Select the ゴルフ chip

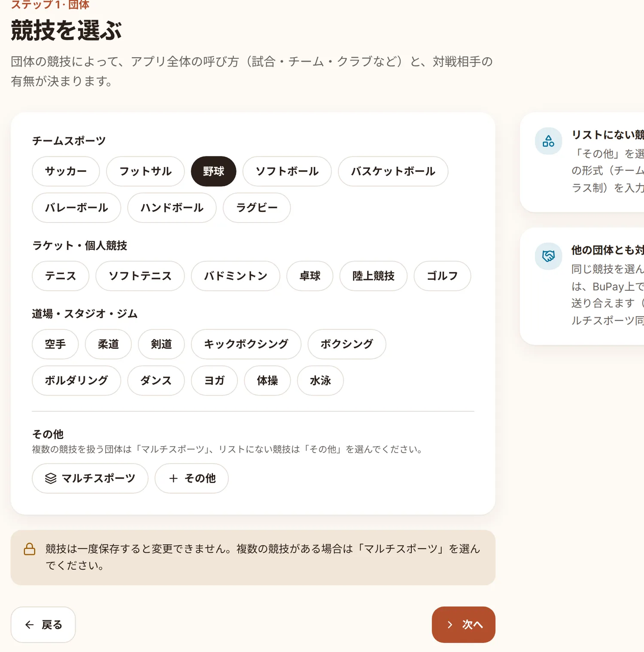pyautogui.click(x=442, y=276)
